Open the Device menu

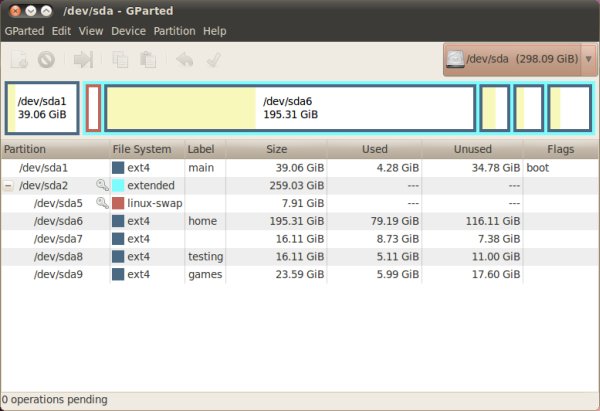click(128, 31)
